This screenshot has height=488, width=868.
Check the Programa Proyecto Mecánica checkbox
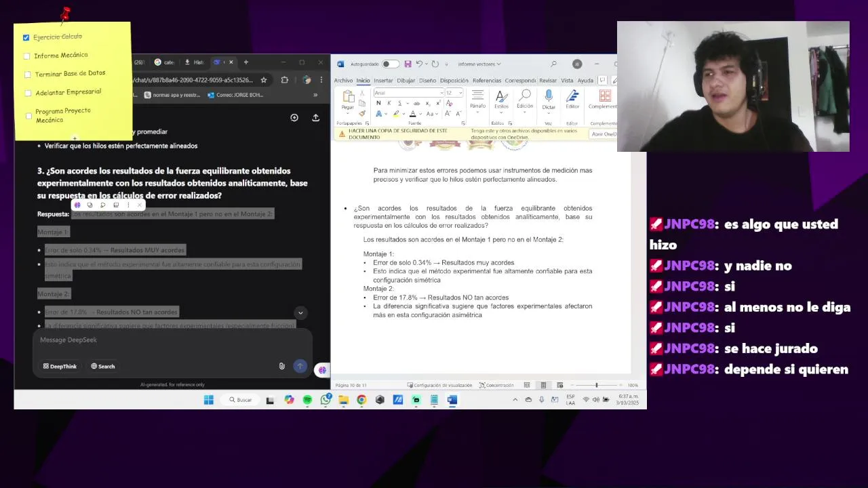(x=28, y=116)
